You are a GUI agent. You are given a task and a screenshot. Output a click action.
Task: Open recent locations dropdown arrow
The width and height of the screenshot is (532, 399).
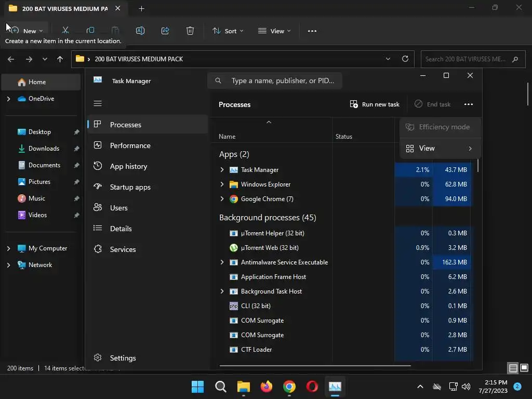pyautogui.click(x=45, y=59)
